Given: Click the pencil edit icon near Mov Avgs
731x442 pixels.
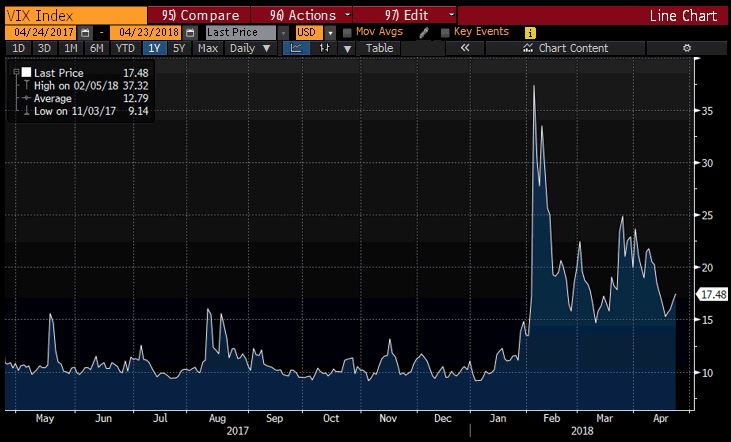Looking at the screenshot, I should point(423,33).
